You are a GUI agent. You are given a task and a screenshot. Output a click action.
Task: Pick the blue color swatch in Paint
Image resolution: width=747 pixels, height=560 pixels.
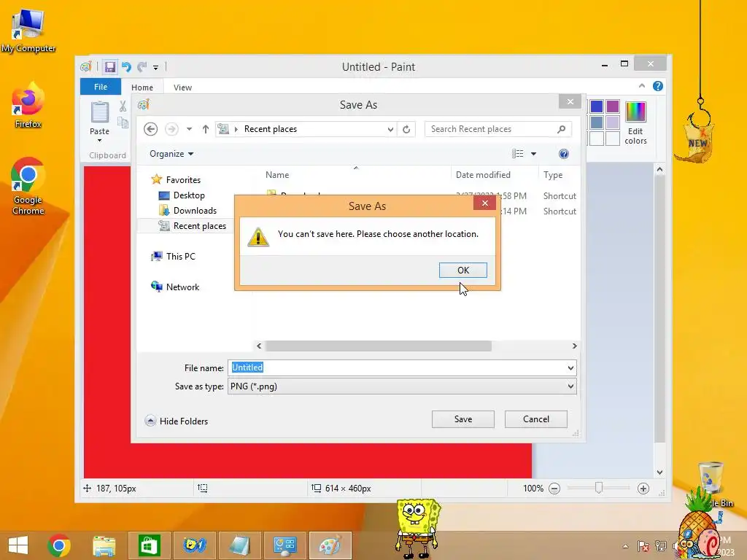(x=597, y=106)
